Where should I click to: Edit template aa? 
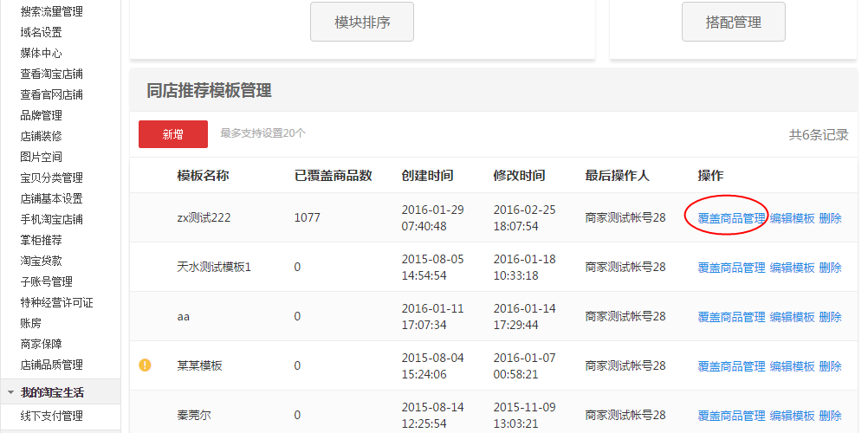[792, 317]
